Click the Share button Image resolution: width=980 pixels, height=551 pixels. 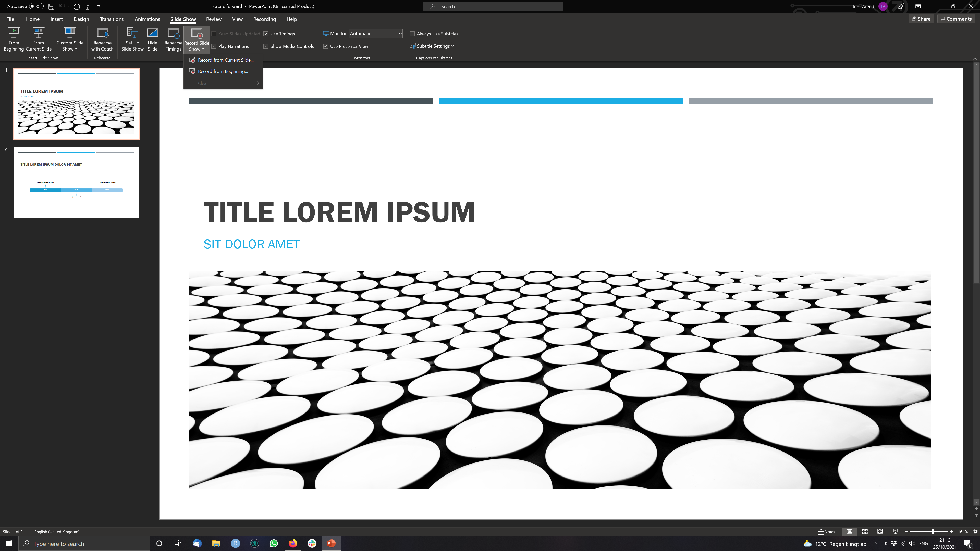point(921,19)
